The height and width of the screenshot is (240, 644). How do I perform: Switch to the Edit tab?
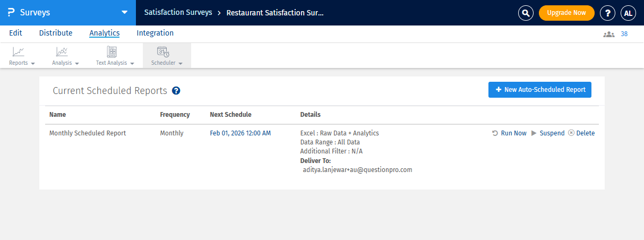pyautogui.click(x=16, y=33)
